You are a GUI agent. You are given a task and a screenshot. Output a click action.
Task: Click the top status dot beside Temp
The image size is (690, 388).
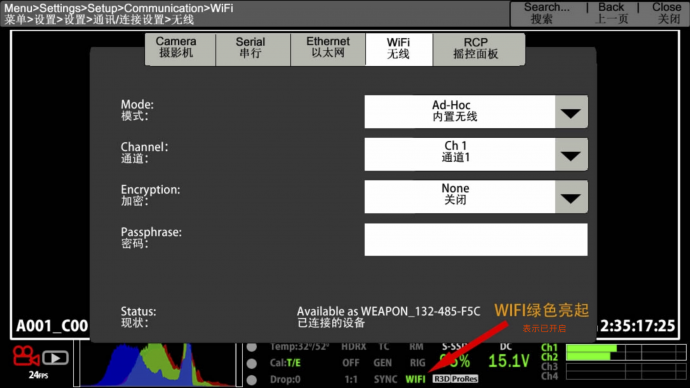pos(252,347)
